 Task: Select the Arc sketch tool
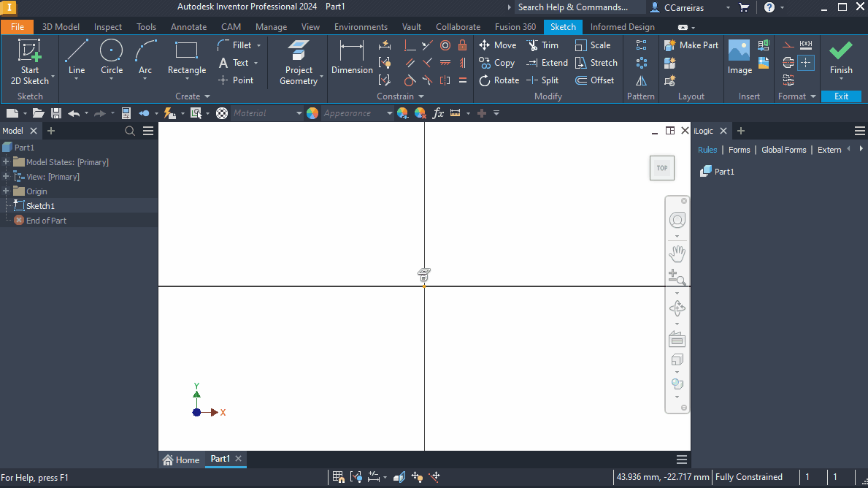145,58
